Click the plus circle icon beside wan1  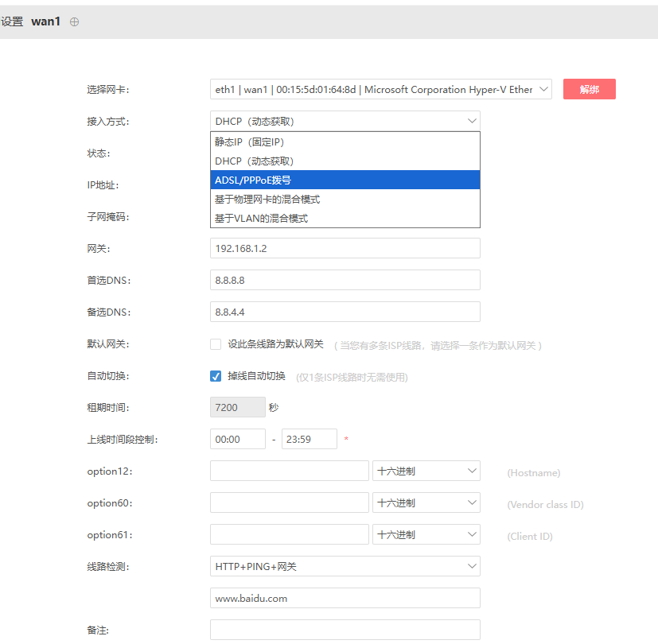tap(74, 21)
